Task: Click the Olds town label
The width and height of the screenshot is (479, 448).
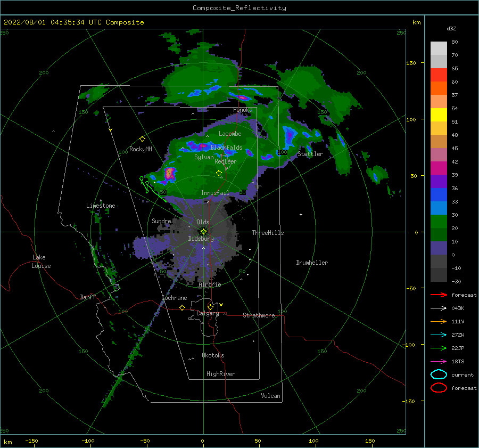Action: 203,222
